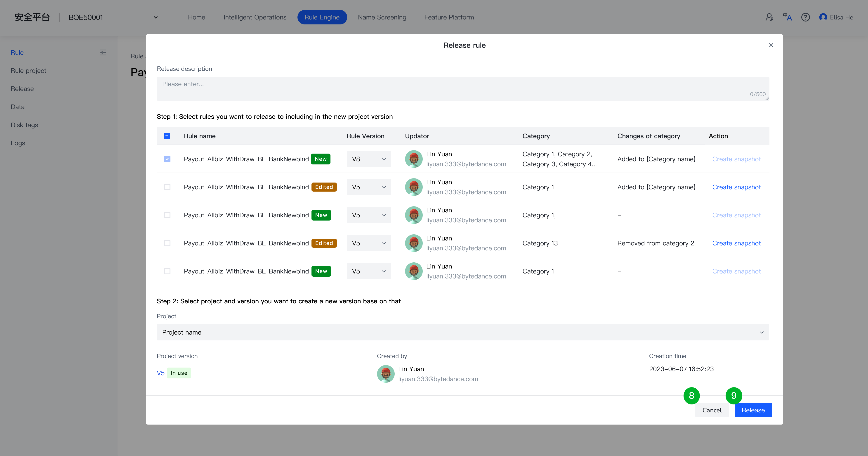Click the V5 project version link
868x456 pixels.
[161, 373]
